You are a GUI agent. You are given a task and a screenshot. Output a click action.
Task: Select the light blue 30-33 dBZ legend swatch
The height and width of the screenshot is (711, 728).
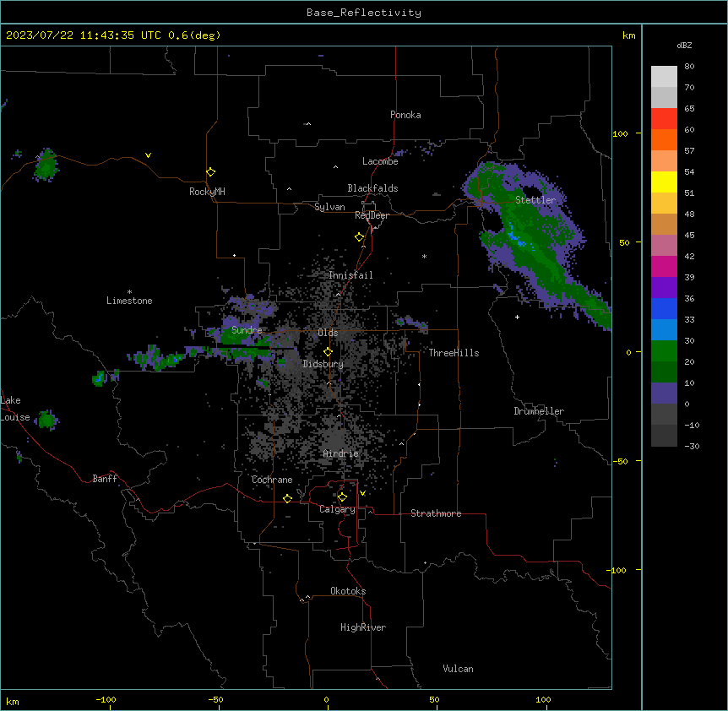[664, 330]
